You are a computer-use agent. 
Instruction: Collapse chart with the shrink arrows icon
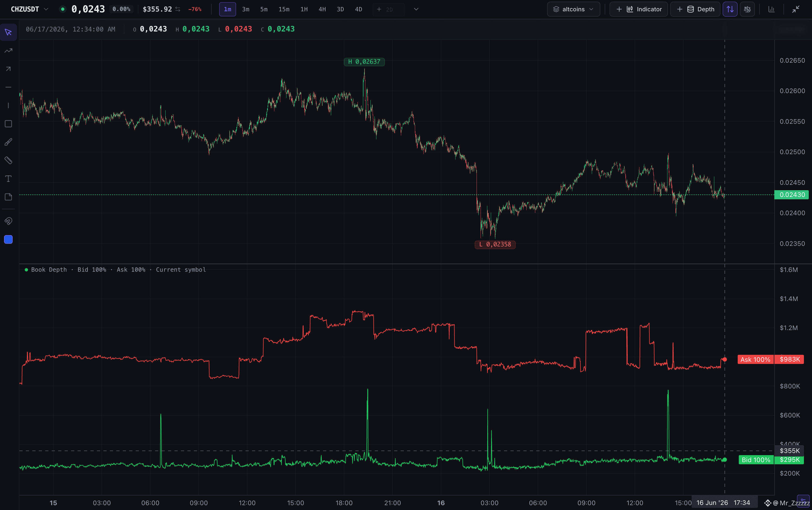796,9
